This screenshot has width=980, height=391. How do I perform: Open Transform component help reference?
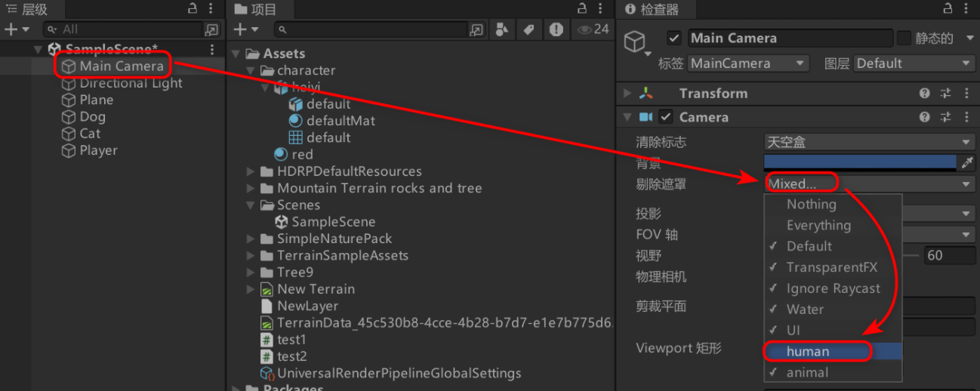pos(924,94)
